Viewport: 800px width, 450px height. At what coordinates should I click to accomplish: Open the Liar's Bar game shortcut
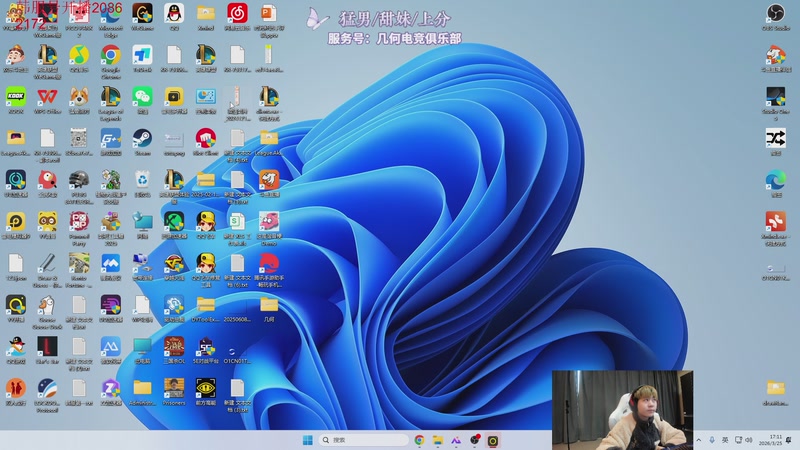coord(47,347)
